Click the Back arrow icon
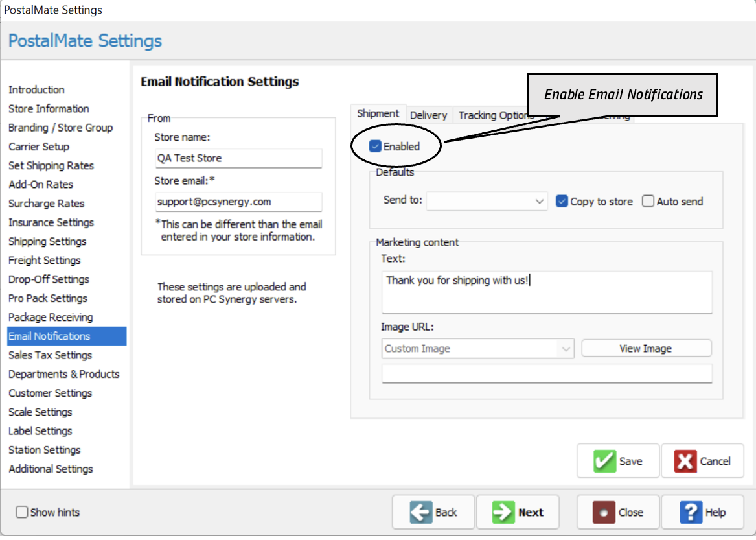 420,511
